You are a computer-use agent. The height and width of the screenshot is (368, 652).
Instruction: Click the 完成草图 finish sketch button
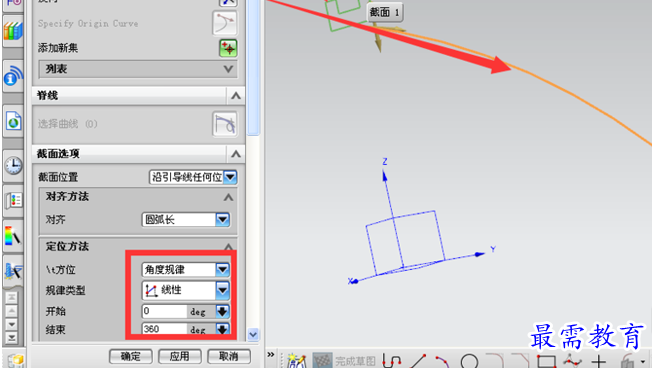pyautogui.click(x=344, y=361)
